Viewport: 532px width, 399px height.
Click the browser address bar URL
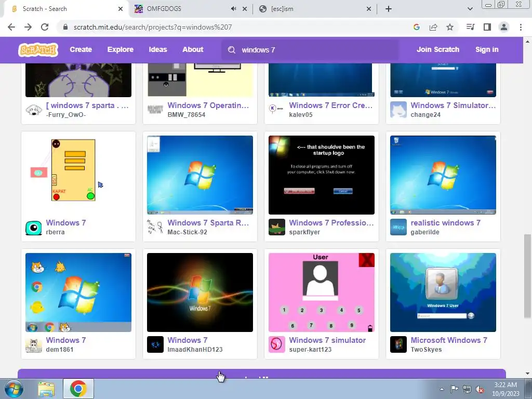pos(153,27)
